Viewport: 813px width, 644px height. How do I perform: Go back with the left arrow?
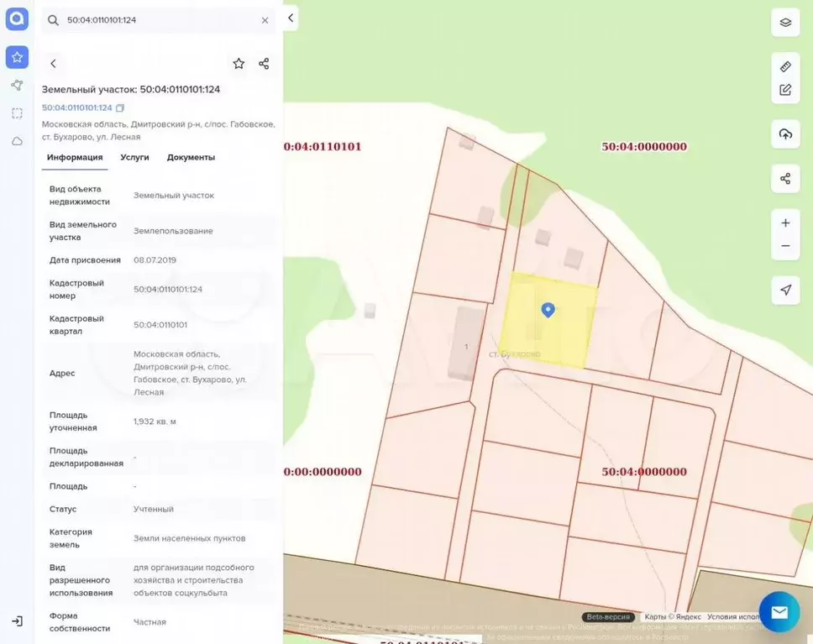[x=53, y=64]
